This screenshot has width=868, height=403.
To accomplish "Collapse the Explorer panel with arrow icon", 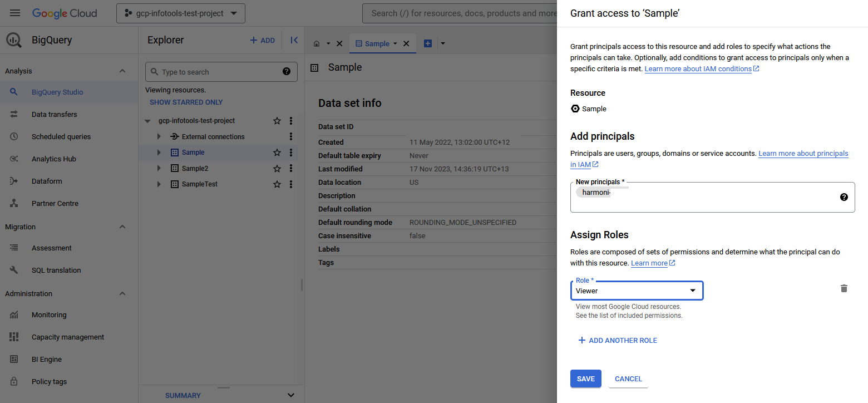I will point(294,40).
